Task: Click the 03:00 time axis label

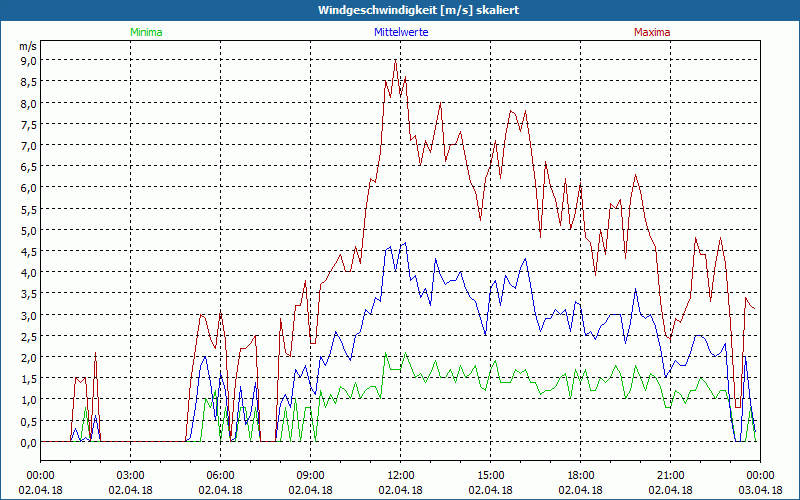Action: click(131, 476)
